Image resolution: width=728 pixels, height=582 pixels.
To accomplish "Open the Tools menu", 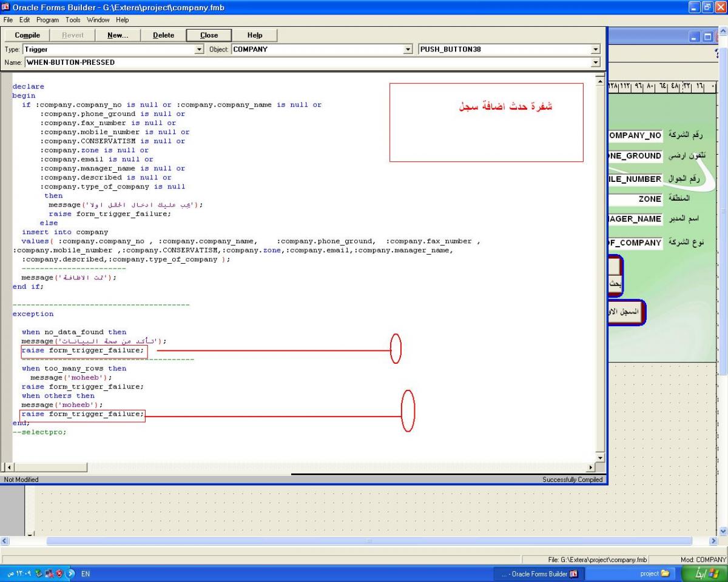I will (73, 20).
